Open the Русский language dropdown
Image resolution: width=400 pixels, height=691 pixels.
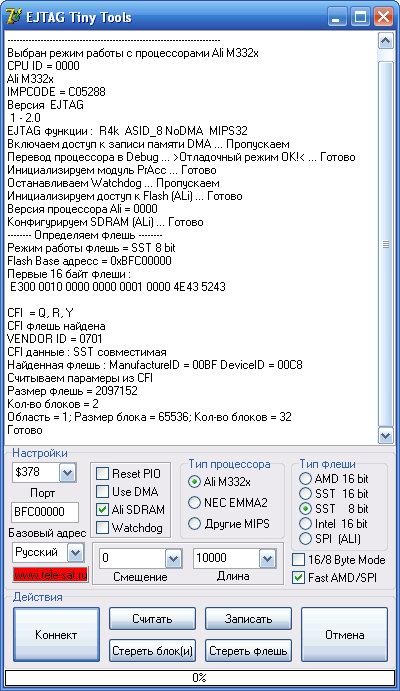pyautogui.click(x=75, y=553)
